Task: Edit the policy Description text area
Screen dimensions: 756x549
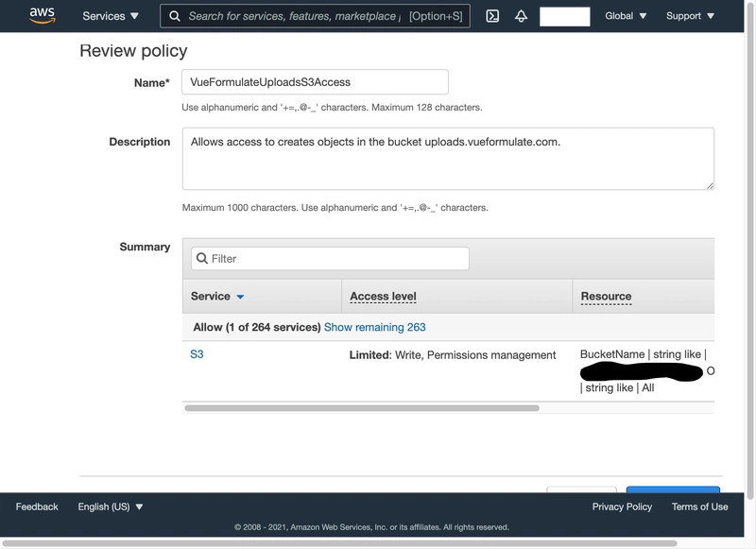Action: (448, 159)
